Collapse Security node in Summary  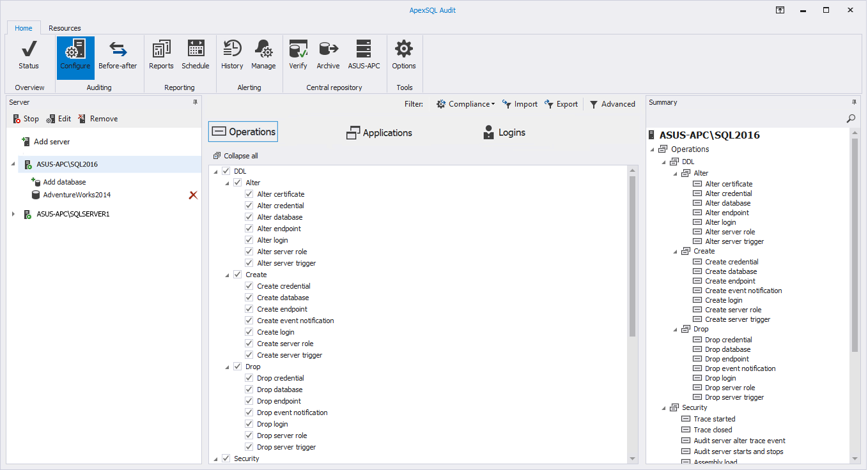click(663, 407)
